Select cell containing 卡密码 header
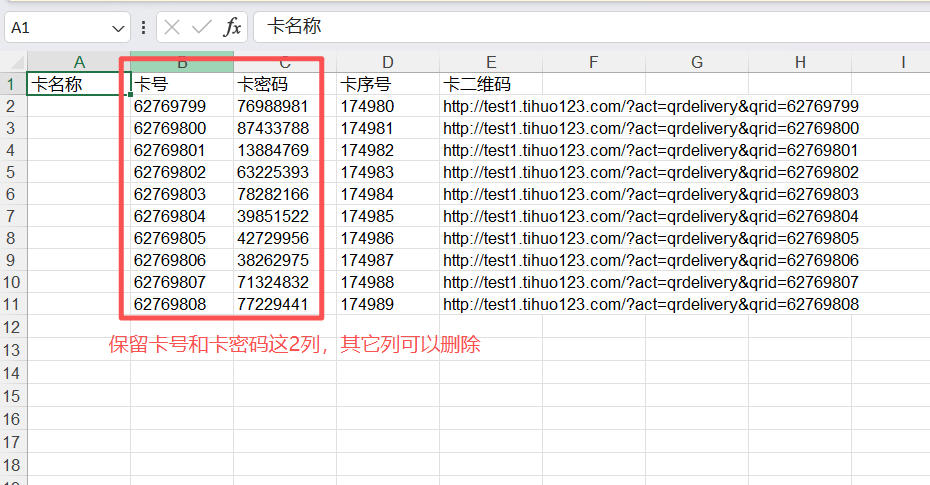The height and width of the screenshot is (485, 930). (x=284, y=84)
